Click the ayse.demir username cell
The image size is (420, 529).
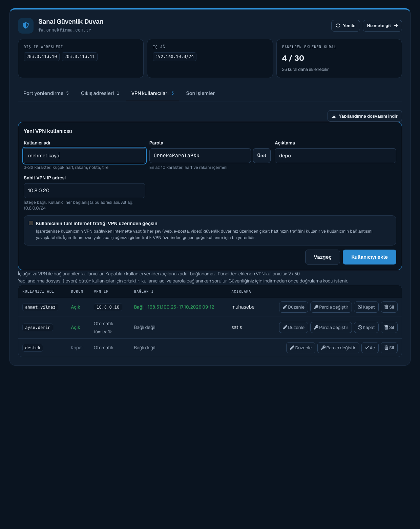38,328
